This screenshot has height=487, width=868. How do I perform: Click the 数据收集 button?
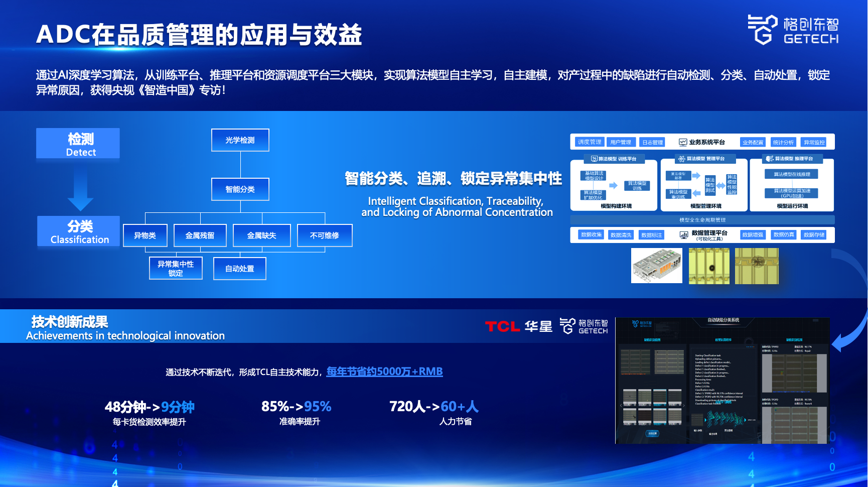click(591, 234)
